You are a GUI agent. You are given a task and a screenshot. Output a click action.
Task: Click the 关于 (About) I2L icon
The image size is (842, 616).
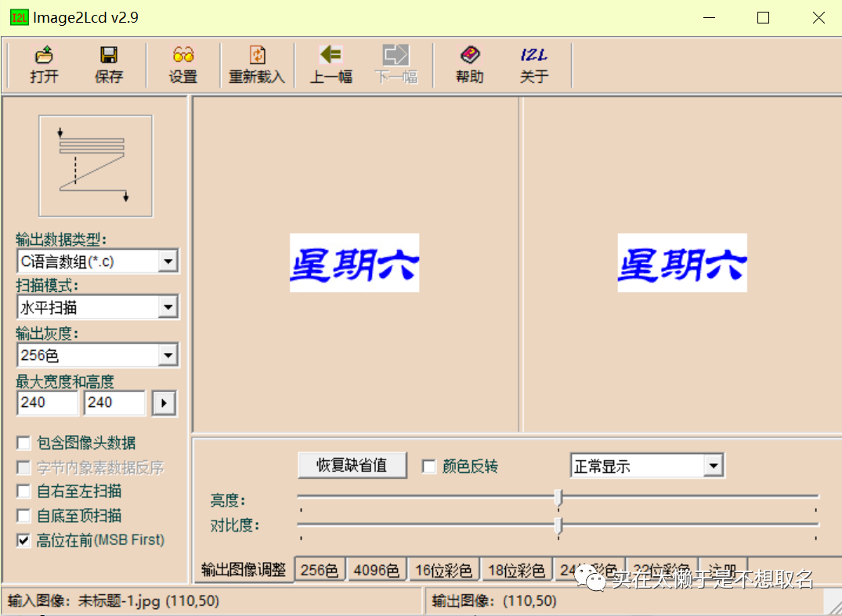click(534, 56)
